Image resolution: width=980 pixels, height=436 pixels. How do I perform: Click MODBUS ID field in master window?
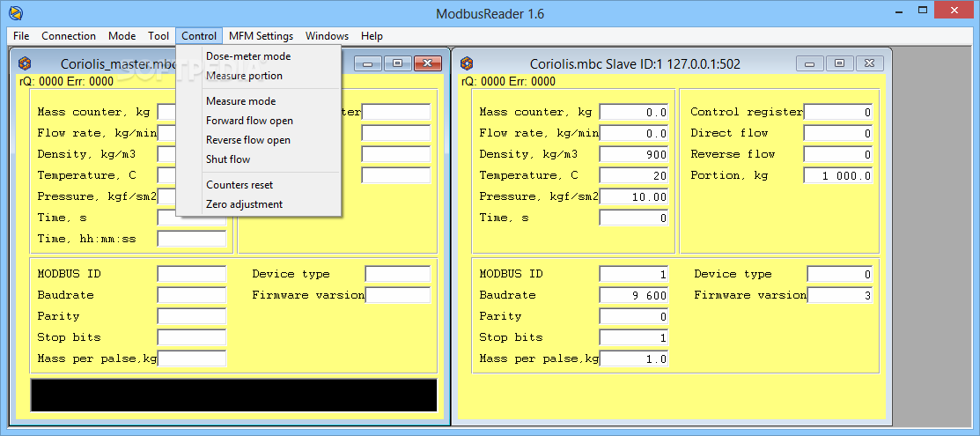[192, 274]
